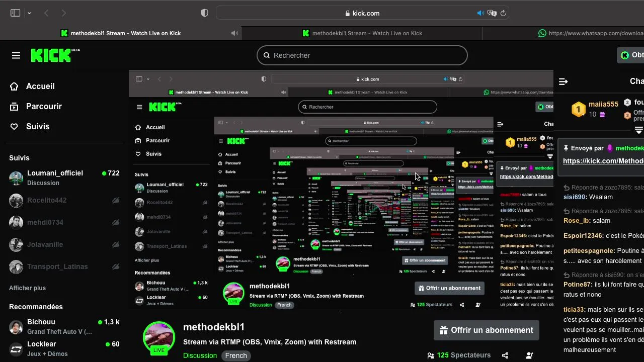644x362 pixels.
Task: Select the French language tag
Action: click(236, 355)
